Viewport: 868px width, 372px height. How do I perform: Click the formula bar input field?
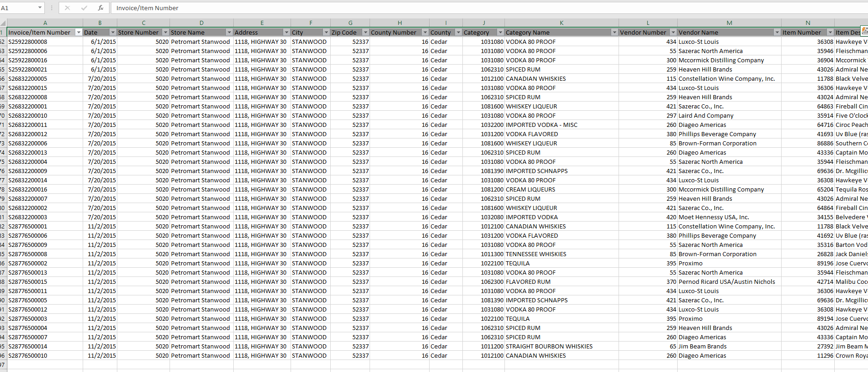[x=489, y=8]
